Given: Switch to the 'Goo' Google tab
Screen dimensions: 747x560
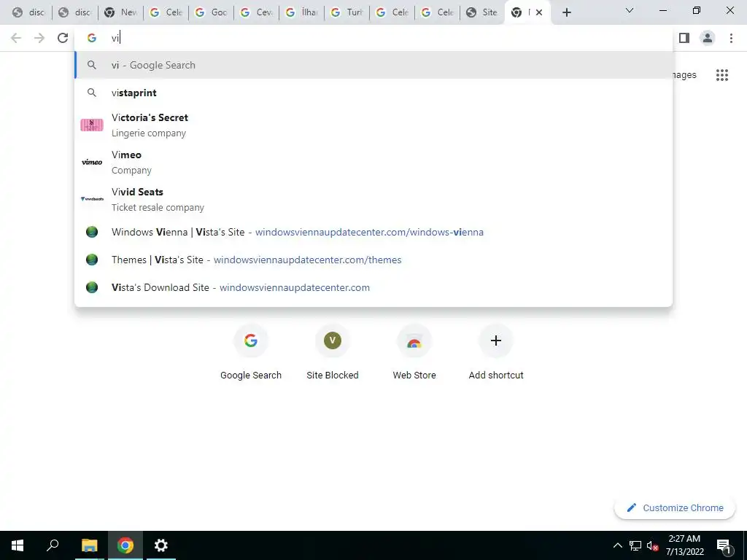Looking at the screenshot, I should pyautogui.click(x=211, y=13).
